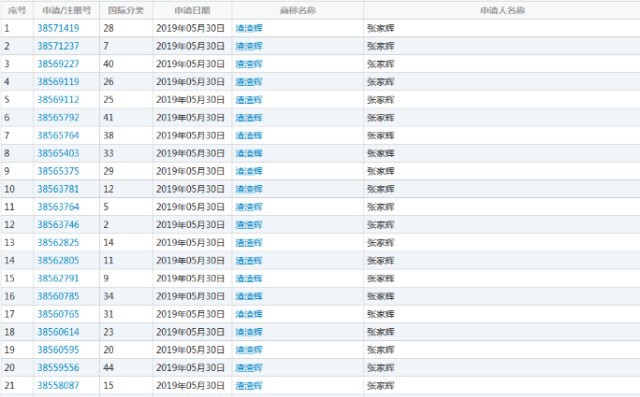Click trademark name 渣渣辉 in row 5

[x=249, y=100]
